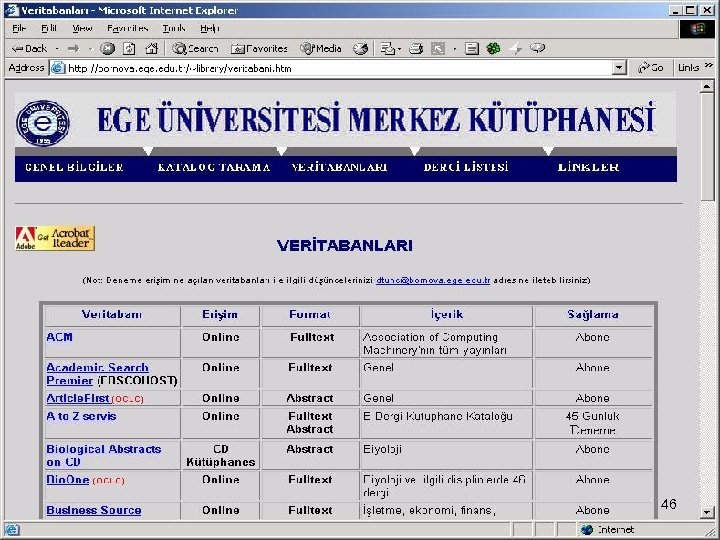Go to Home page icon
Screen dimensions: 720x540
coord(152,48)
